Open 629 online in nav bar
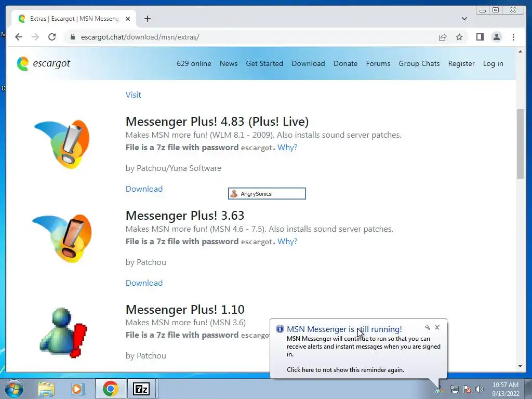 tap(194, 63)
